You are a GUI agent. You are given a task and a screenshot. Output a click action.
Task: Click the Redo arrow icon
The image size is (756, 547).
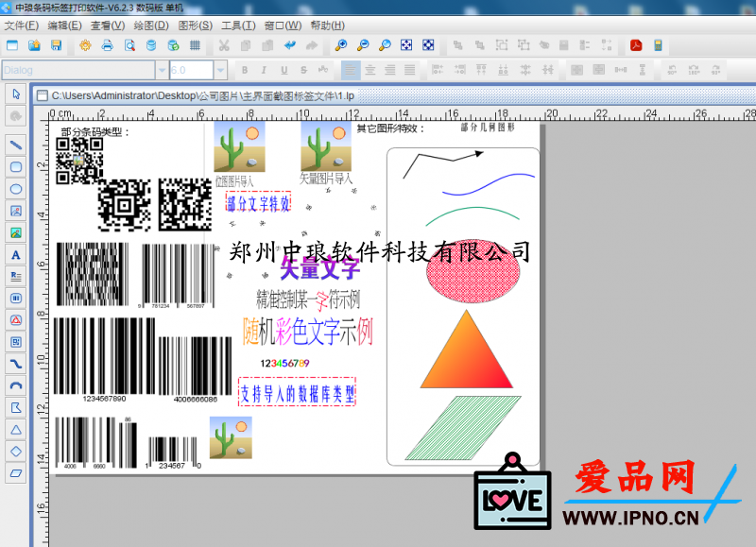(x=312, y=45)
